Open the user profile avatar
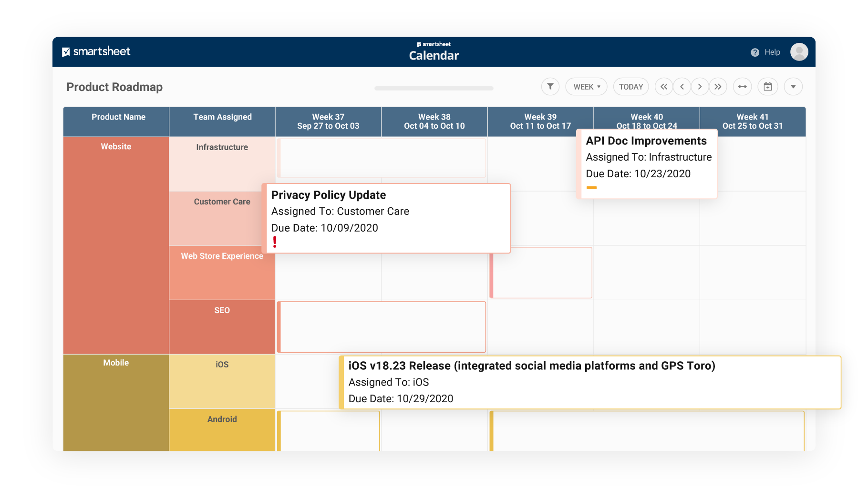This screenshot has width=868, height=488. (x=799, y=52)
